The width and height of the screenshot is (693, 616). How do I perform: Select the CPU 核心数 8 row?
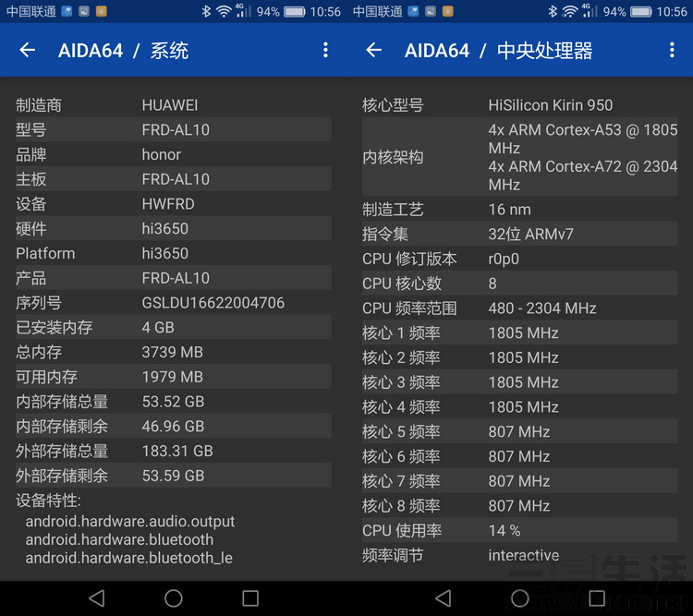coord(519,284)
